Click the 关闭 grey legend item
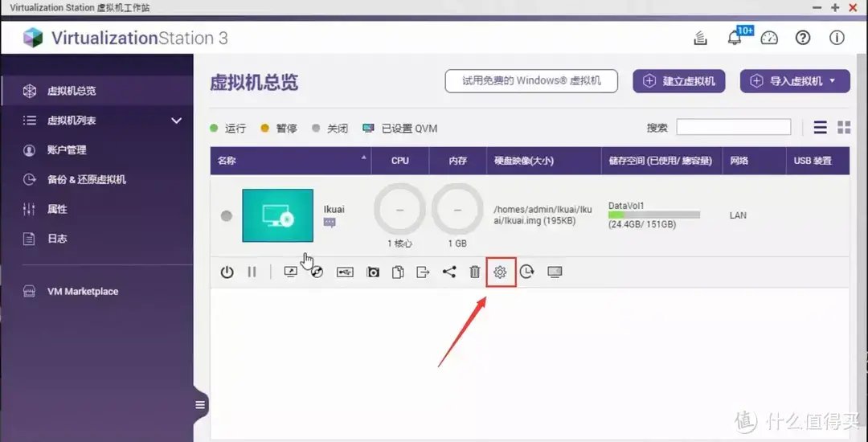The image size is (868, 442). (330, 129)
